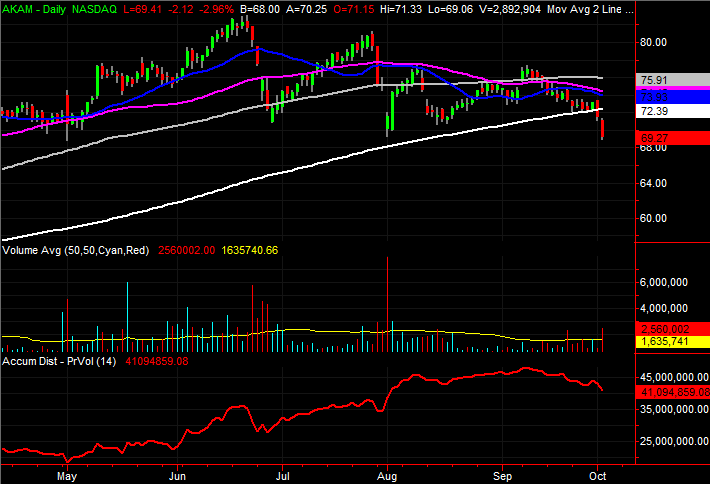Click the ask value A=70.25
Viewport: 710px width, 484px height.
click(x=306, y=9)
